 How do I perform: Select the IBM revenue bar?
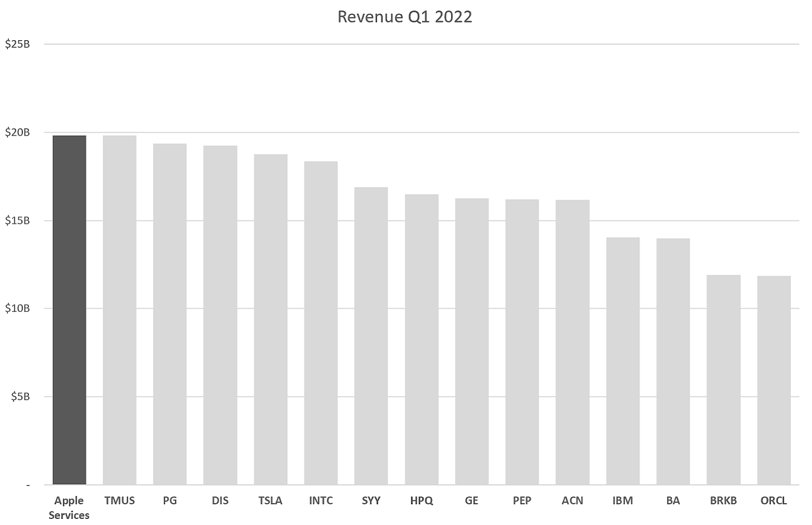(623, 361)
